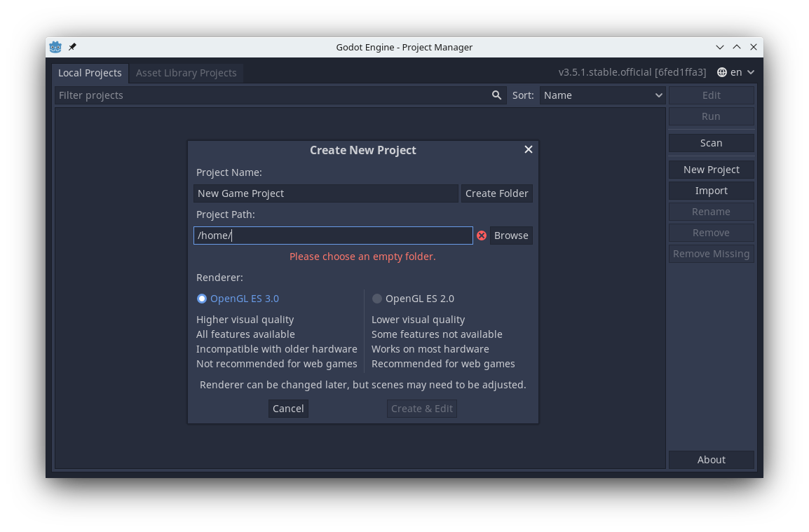The height and width of the screenshot is (532, 809).
Task: Click the Create & Edit button
Action: [421, 408]
